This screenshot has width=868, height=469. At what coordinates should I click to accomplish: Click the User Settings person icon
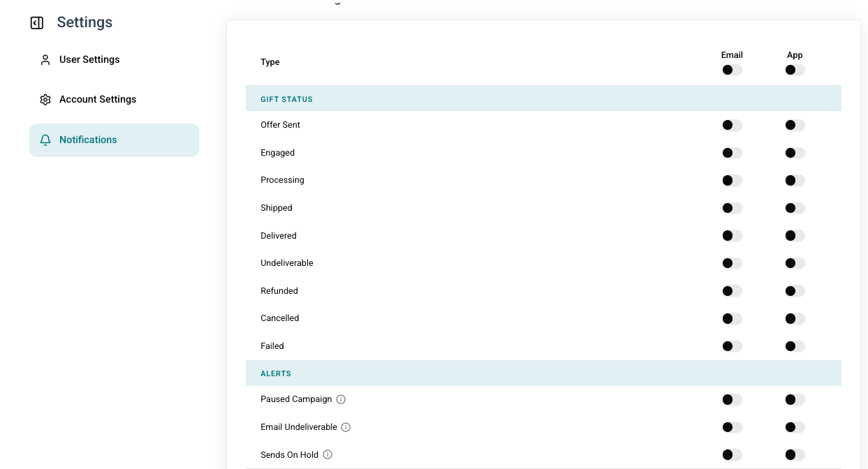pyautogui.click(x=45, y=60)
